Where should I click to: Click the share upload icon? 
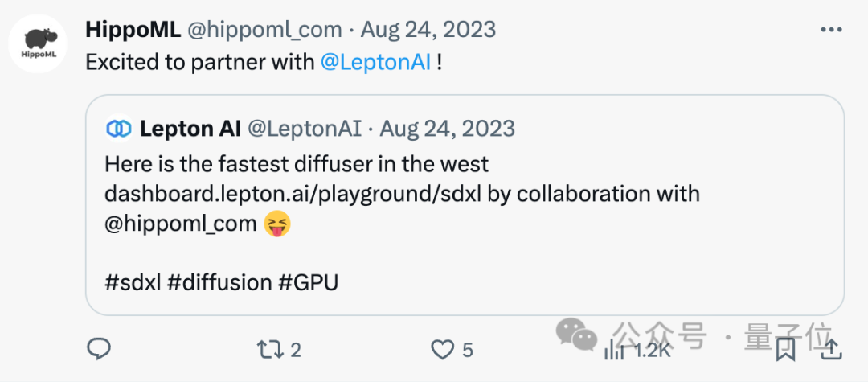[x=832, y=349]
